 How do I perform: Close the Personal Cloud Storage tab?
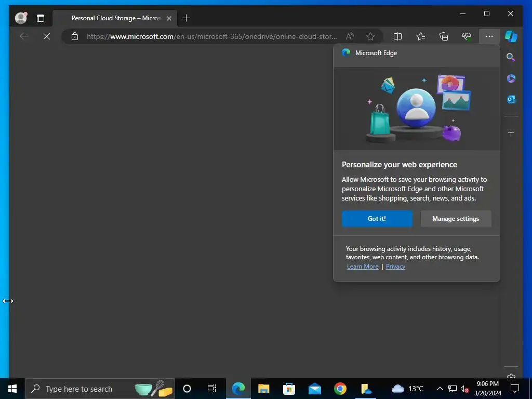(x=169, y=18)
